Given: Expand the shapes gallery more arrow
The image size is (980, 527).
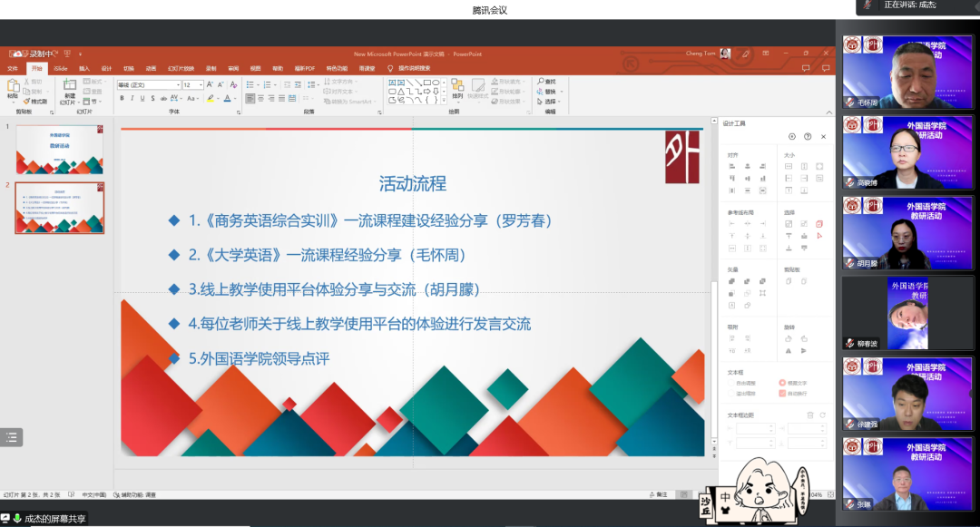Looking at the screenshot, I should 444,100.
